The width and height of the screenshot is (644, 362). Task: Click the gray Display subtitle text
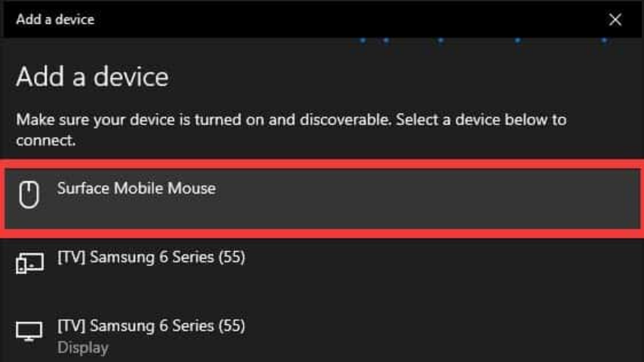pyautogui.click(x=83, y=348)
